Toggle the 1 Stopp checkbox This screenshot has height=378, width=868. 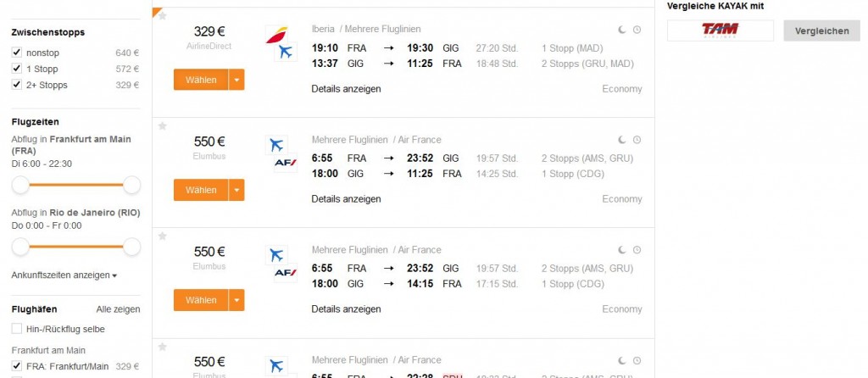pyautogui.click(x=17, y=69)
